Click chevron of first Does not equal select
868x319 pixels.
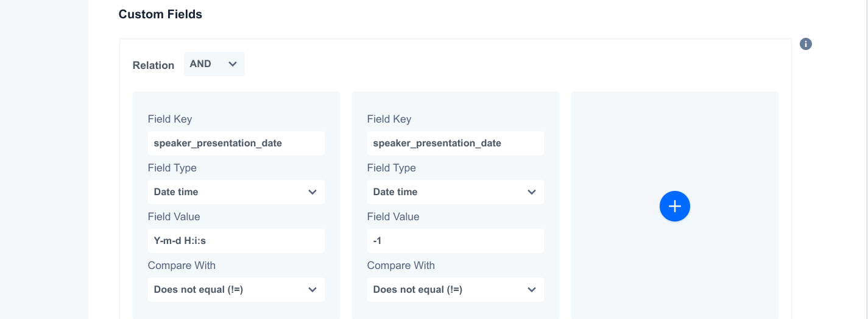tap(312, 290)
